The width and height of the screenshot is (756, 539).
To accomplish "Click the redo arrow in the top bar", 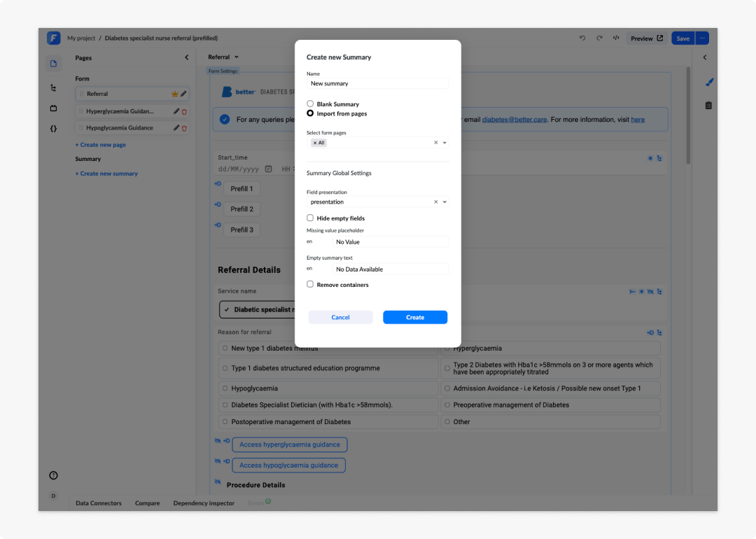I will [599, 38].
